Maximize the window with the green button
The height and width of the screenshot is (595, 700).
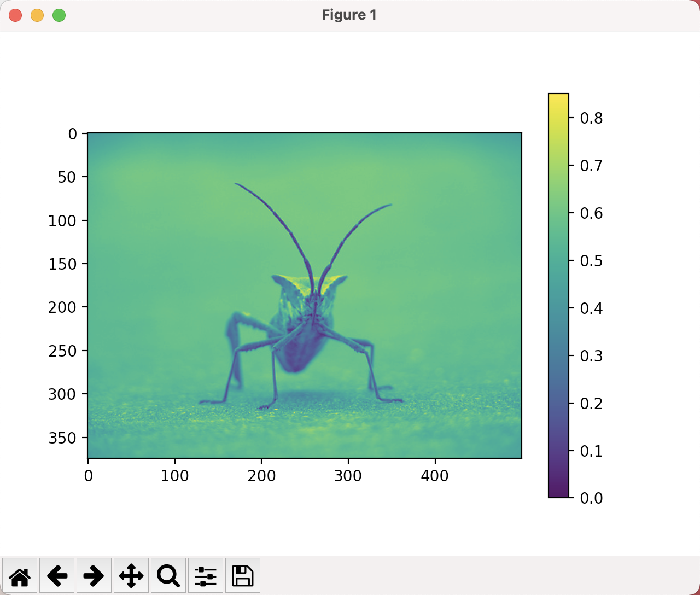59,15
